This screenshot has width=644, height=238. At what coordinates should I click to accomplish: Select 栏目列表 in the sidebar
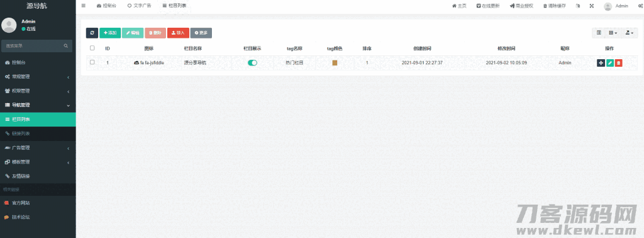(x=38, y=119)
